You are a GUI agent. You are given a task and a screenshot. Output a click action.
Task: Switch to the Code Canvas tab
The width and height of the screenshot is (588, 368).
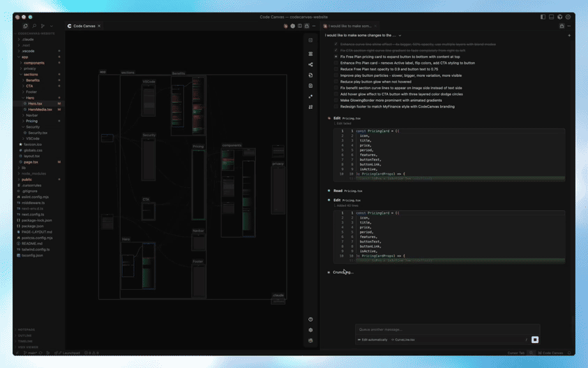click(84, 26)
